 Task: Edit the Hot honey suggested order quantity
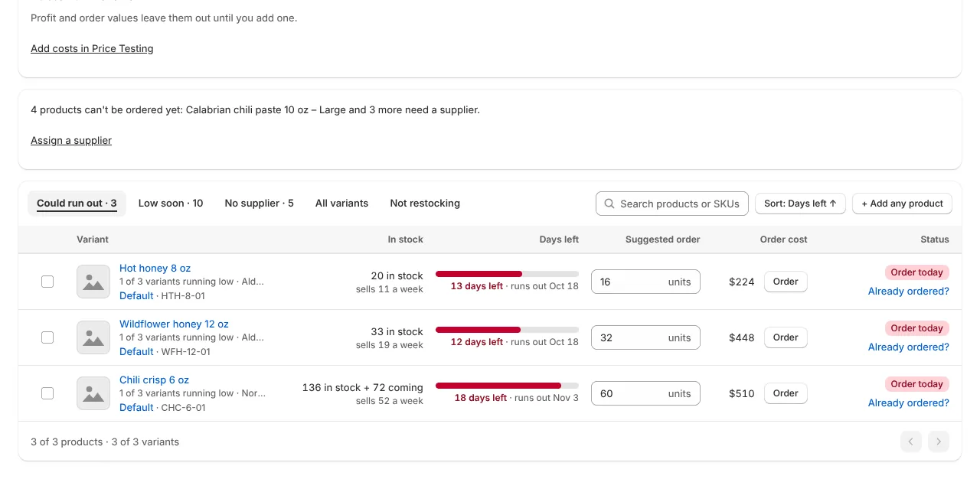point(645,282)
